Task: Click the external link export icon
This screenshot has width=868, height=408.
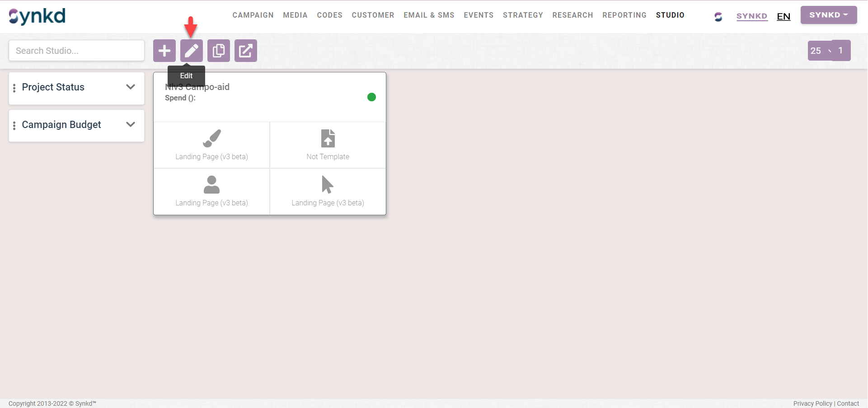Action: click(246, 51)
